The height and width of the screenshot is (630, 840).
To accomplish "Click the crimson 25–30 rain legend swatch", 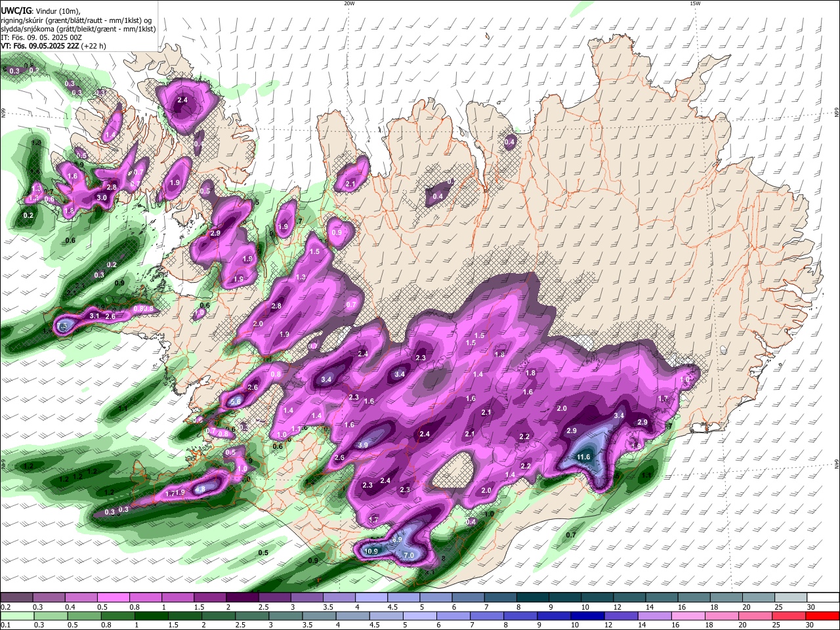I will click(789, 616).
